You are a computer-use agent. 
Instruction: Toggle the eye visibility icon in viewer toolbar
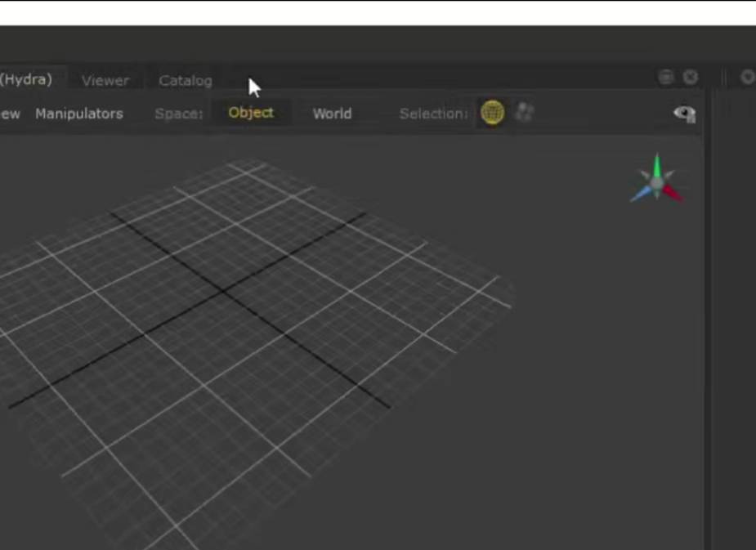(684, 114)
